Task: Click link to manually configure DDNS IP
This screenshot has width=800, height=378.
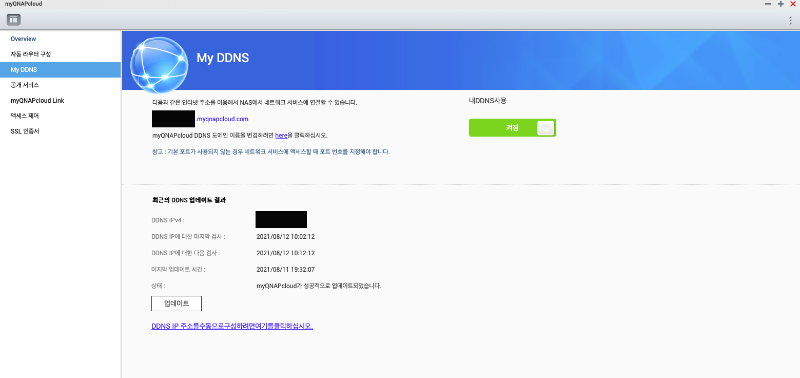Action: pyautogui.click(x=232, y=326)
